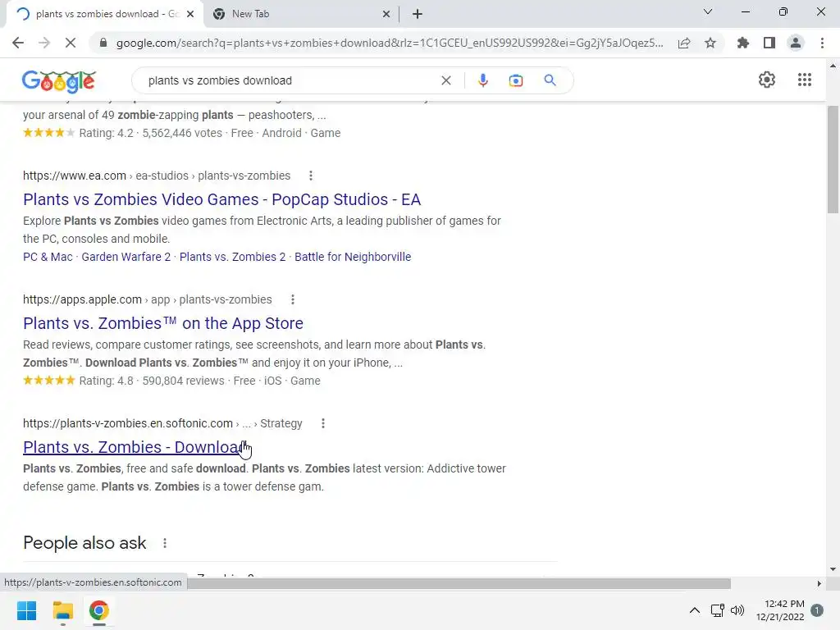Click the forward navigation arrow
Image resolution: width=840 pixels, height=630 pixels.
click(44, 43)
